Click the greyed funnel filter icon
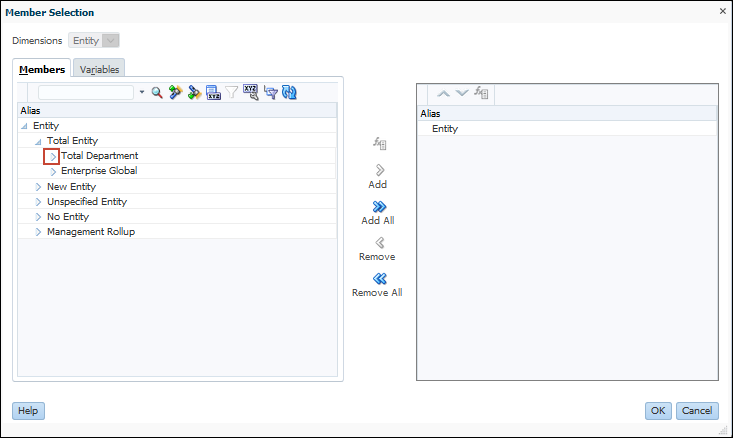This screenshot has width=733, height=438. (x=232, y=93)
